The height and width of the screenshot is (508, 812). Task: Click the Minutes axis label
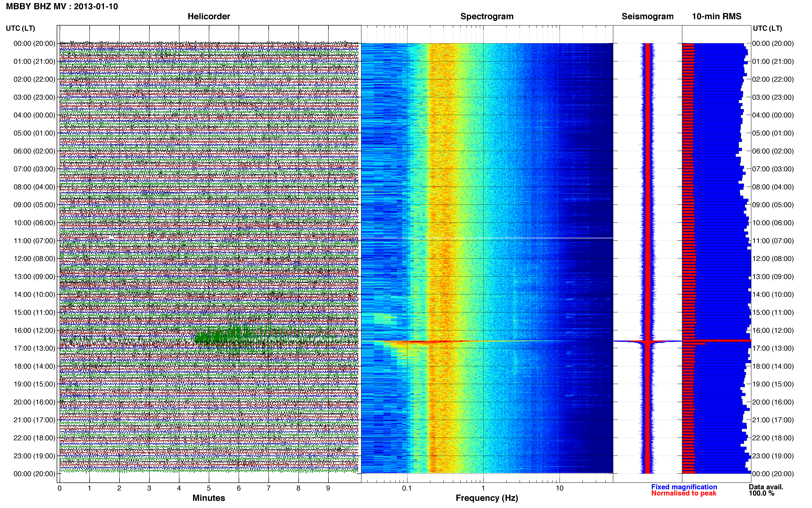click(x=209, y=498)
